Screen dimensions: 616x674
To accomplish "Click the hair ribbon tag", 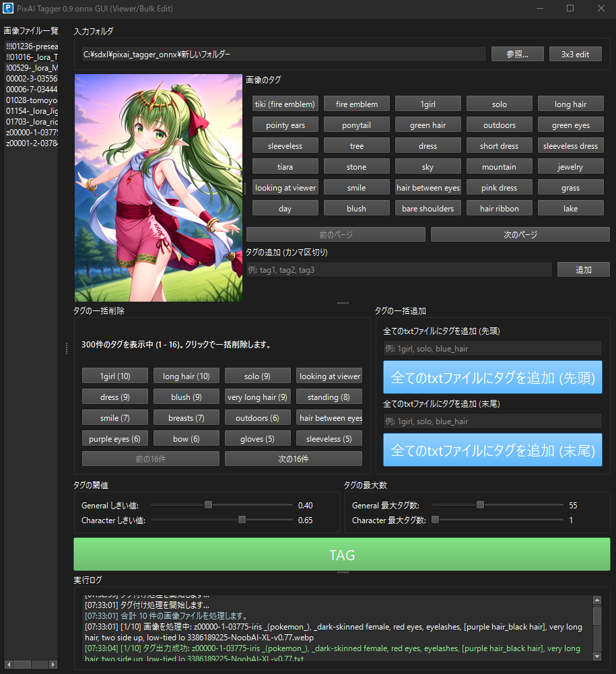I will point(500,209).
